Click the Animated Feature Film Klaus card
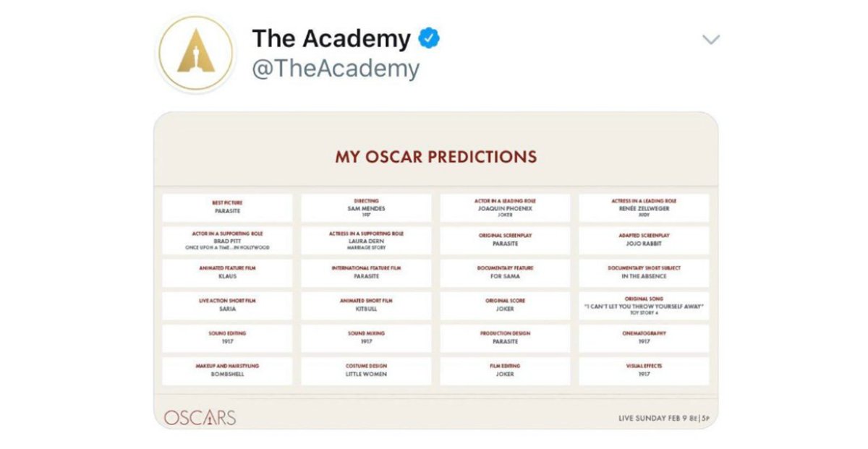 227,273
